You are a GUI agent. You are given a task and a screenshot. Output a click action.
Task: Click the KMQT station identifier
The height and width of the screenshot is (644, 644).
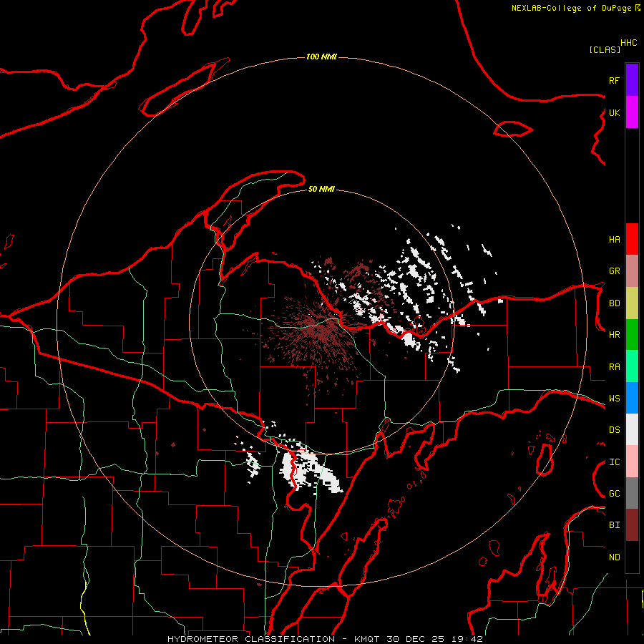point(368,639)
